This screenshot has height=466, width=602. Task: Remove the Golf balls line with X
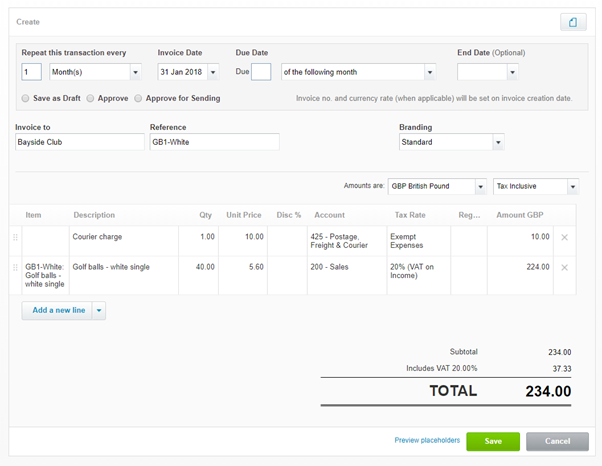564,268
